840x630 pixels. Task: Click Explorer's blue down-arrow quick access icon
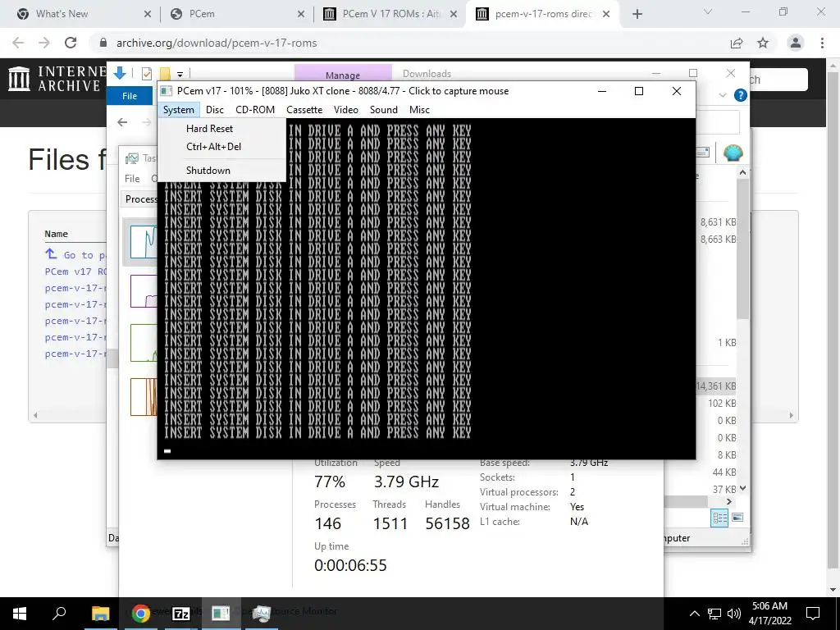(120, 73)
